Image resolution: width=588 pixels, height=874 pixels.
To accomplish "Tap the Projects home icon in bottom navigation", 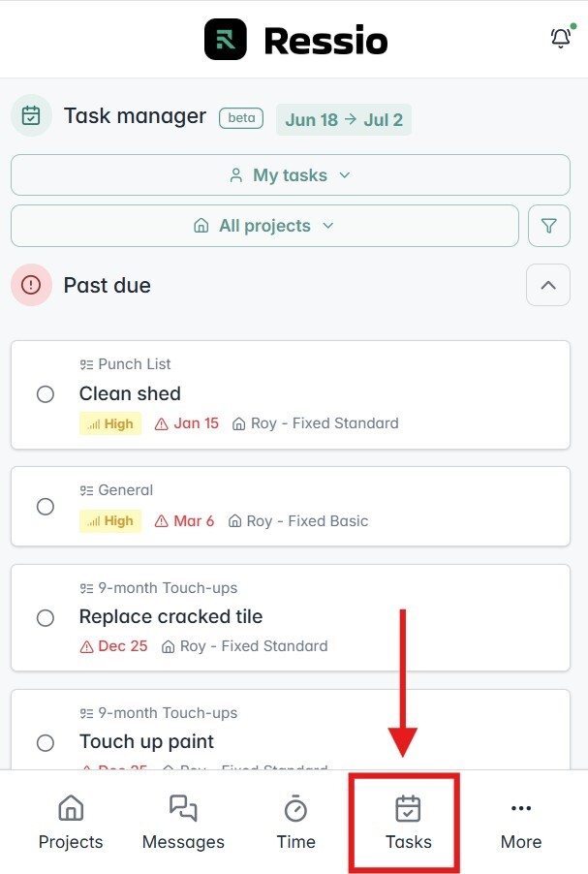I will click(x=70, y=808).
